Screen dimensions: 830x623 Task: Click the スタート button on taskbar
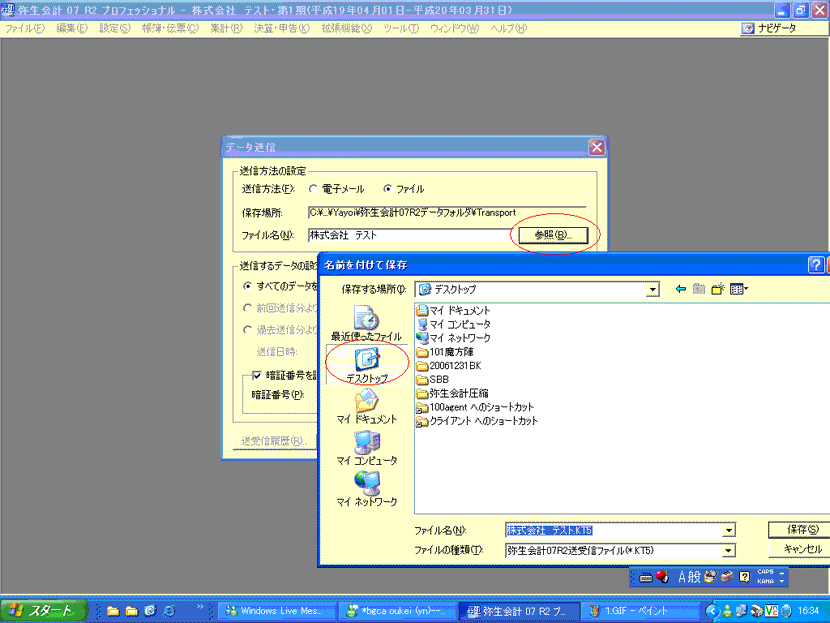[41, 610]
